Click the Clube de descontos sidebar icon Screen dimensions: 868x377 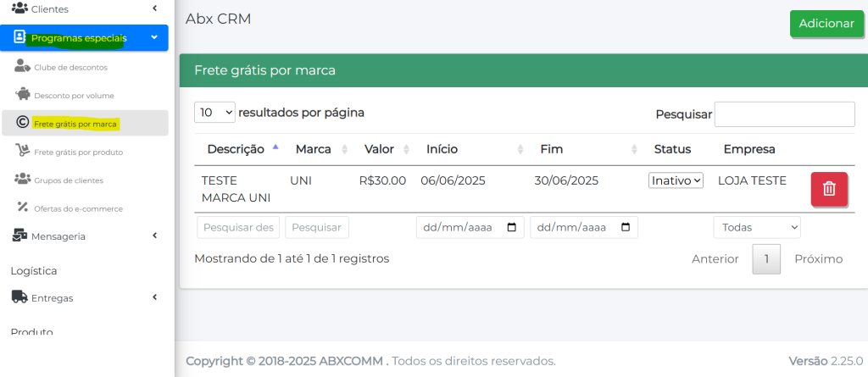tap(23, 66)
